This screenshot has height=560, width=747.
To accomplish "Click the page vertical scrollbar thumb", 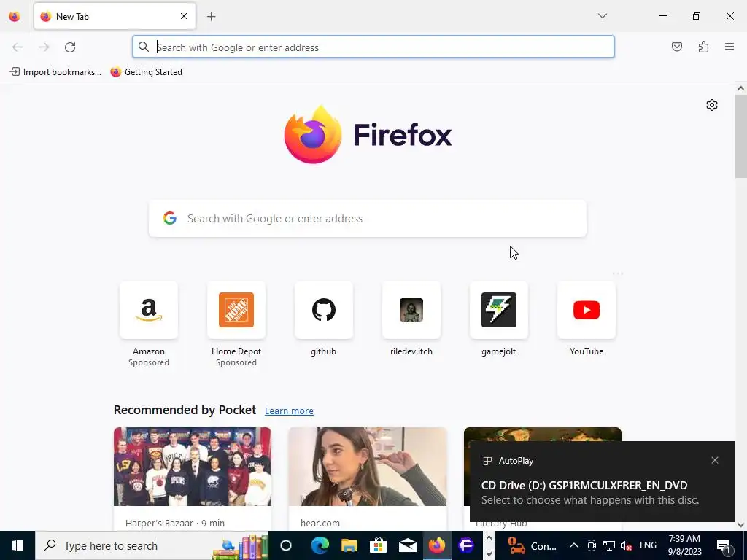I will (x=740, y=136).
